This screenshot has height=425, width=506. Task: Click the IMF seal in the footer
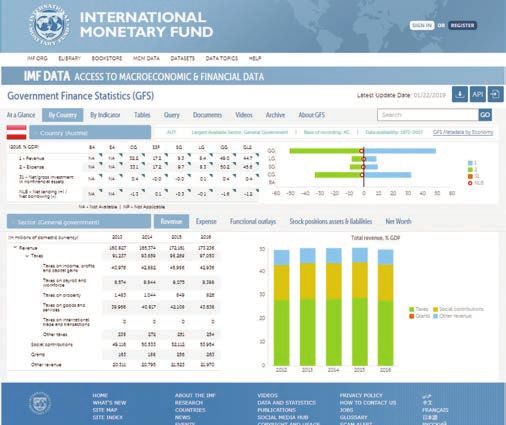click(40, 403)
